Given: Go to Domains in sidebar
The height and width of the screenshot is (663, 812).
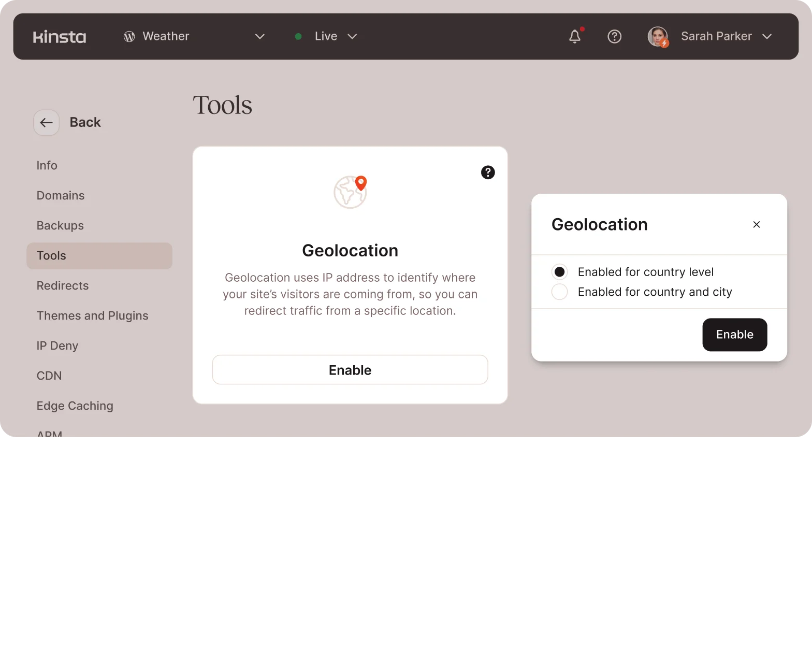Looking at the screenshot, I should pos(61,196).
